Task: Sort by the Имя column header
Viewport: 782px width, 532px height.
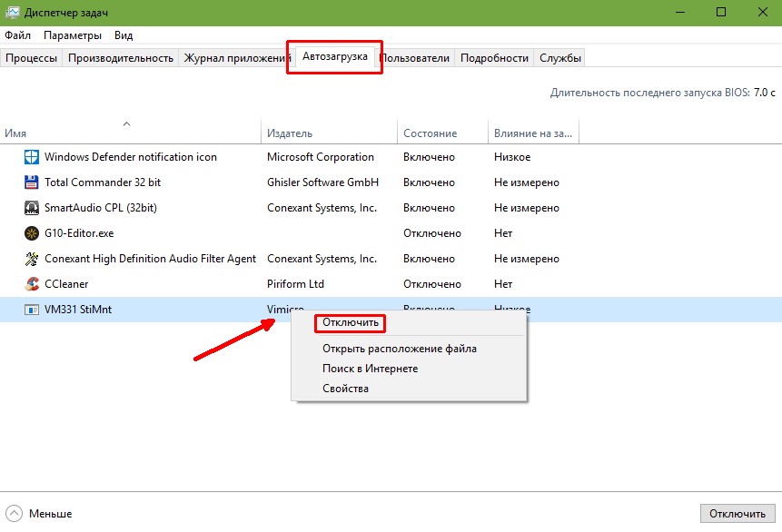Action: [x=130, y=133]
